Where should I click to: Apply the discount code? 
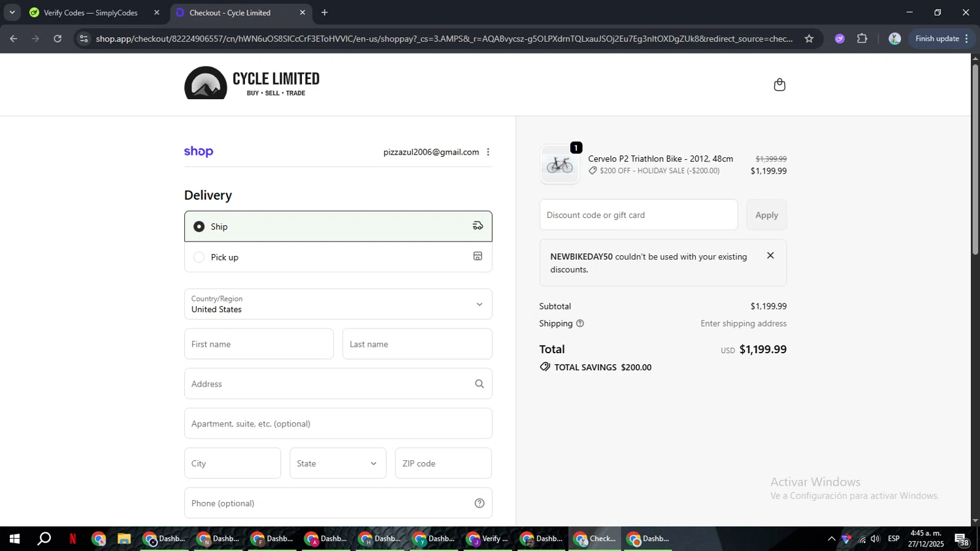click(x=766, y=215)
